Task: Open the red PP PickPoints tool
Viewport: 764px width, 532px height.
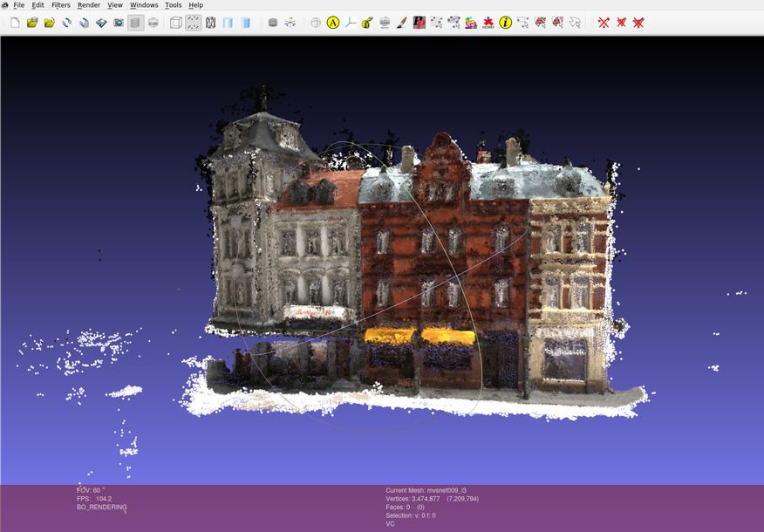Action: (x=420, y=23)
